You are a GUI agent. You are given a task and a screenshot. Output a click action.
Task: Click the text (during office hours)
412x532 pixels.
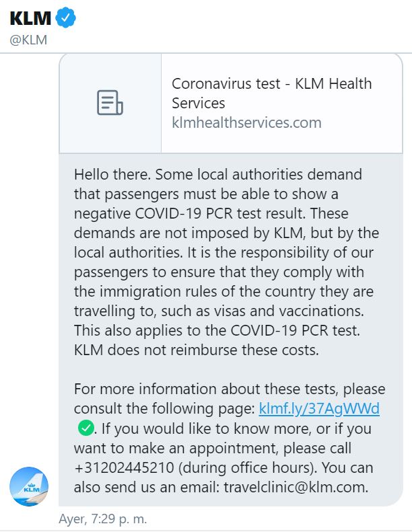pos(248,467)
